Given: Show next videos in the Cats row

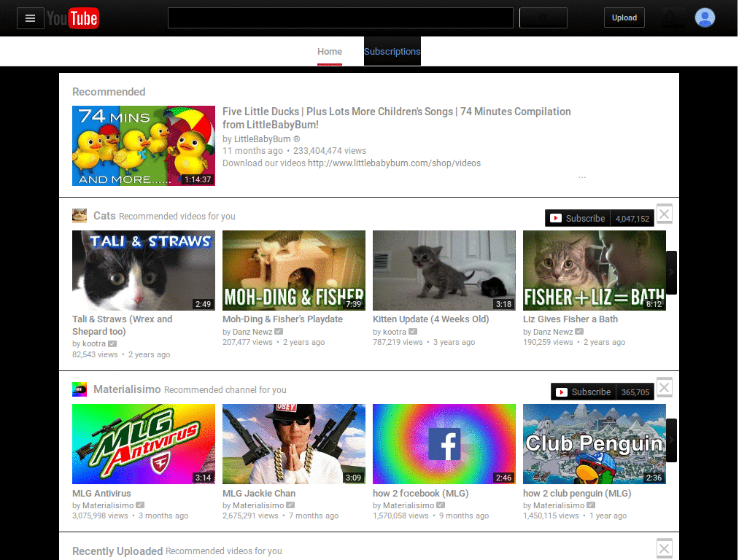Looking at the screenshot, I should (x=671, y=272).
